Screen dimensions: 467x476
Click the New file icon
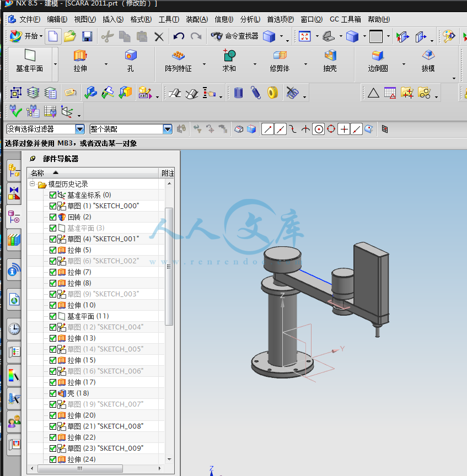click(53, 36)
